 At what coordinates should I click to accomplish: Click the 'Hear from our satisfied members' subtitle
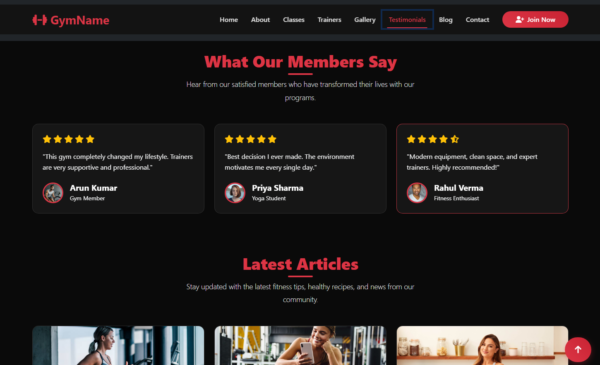(x=300, y=91)
